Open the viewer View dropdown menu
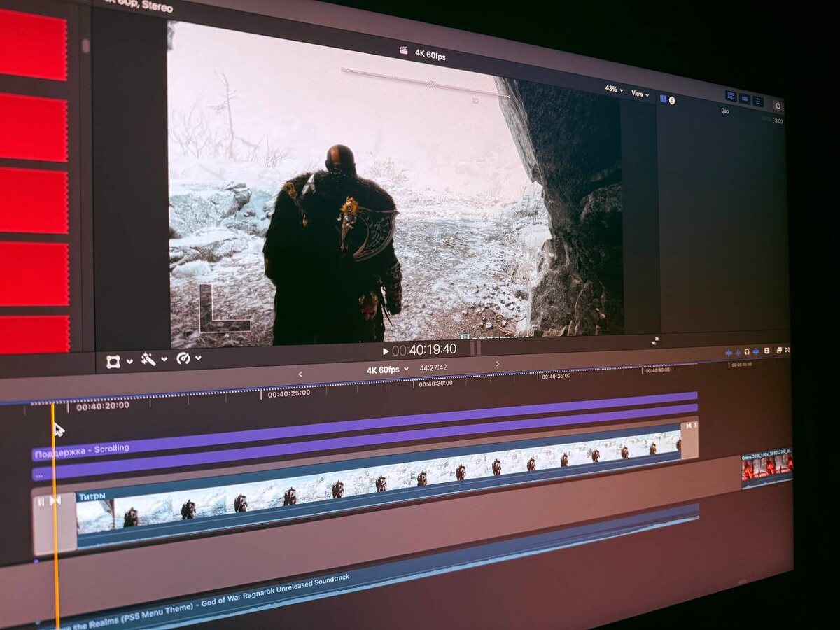840x630 pixels. (640, 94)
